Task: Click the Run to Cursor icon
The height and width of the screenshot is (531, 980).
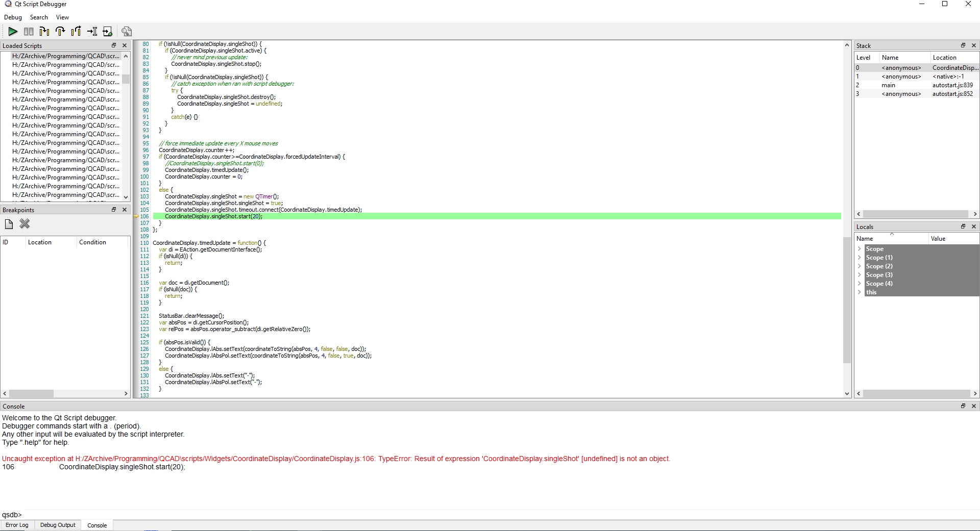Action: (92, 32)
